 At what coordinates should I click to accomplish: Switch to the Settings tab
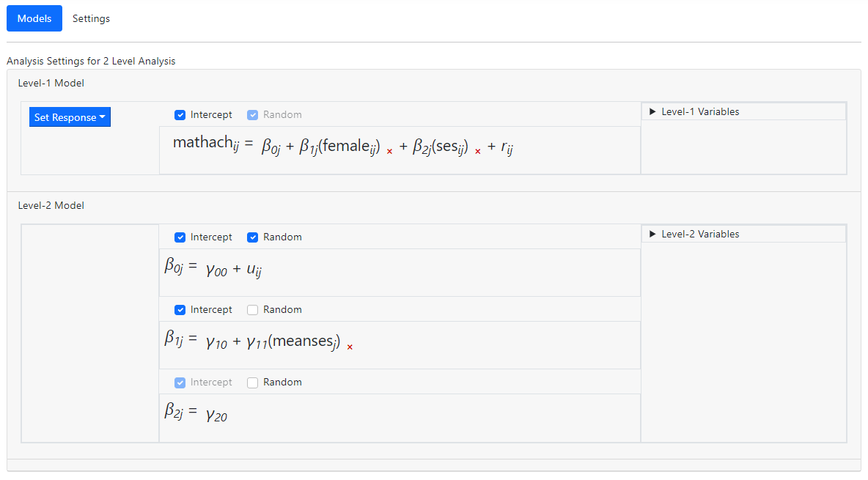(x=91, y=18)
